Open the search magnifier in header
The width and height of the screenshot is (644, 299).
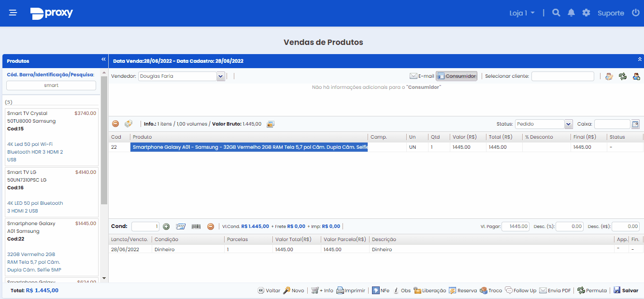(x=556, y=13)
